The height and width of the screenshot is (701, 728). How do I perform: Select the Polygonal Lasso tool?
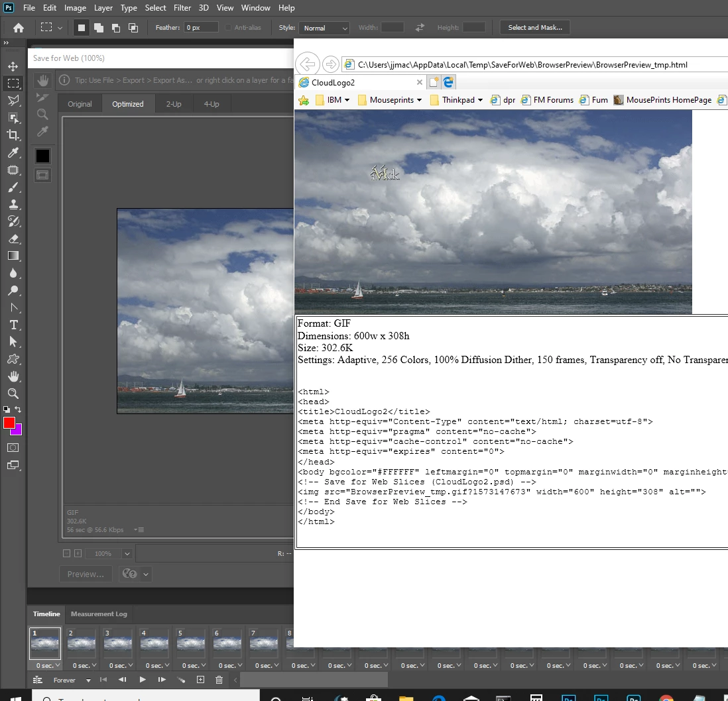point(13,101)
